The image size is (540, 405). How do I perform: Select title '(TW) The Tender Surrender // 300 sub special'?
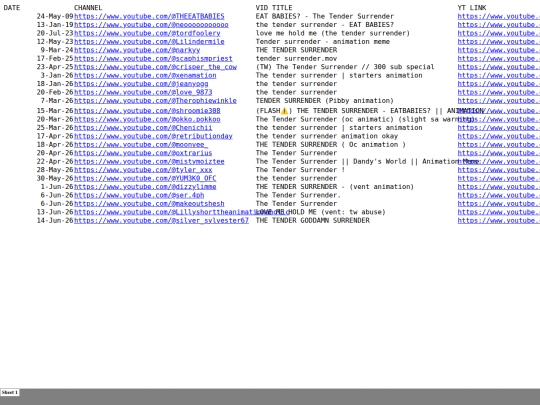pyautogui.click(x=345, y=67)
